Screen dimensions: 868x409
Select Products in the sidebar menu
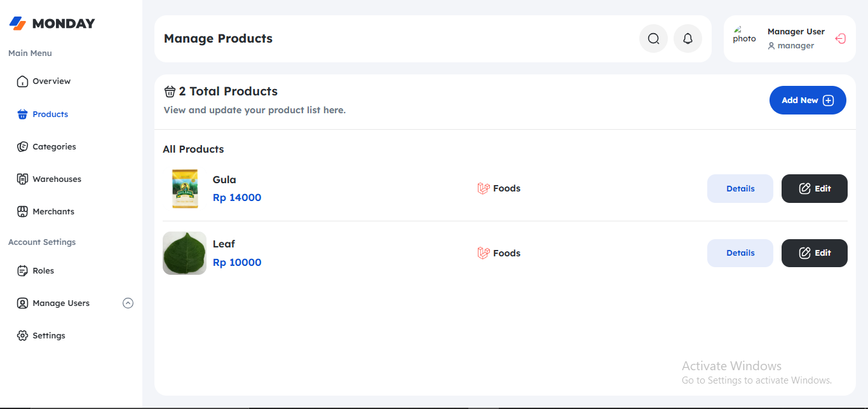click(x=50, y=114)
